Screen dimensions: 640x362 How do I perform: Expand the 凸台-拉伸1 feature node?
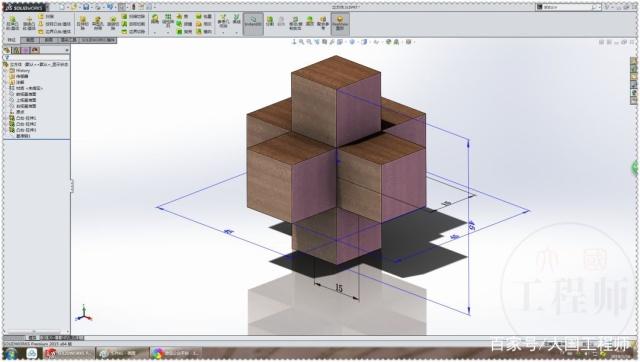pos(6,118)
